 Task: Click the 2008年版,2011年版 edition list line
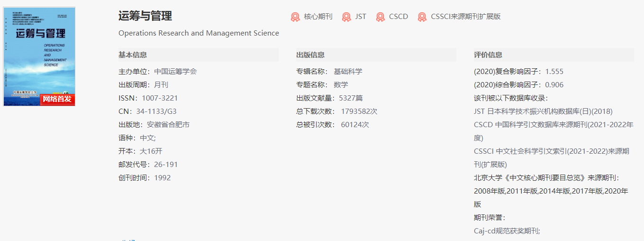551,198
